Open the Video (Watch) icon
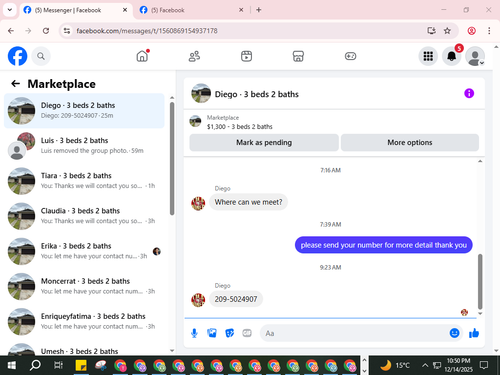 [x=246, y=56]
